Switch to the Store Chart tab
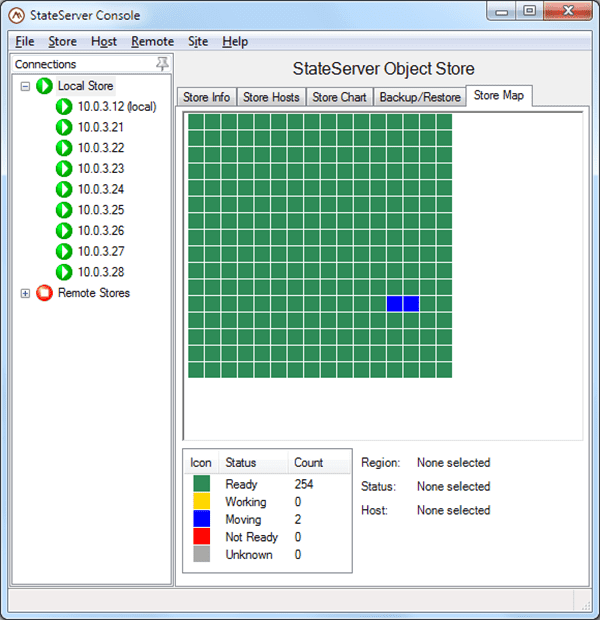 [x=339, y=97]
